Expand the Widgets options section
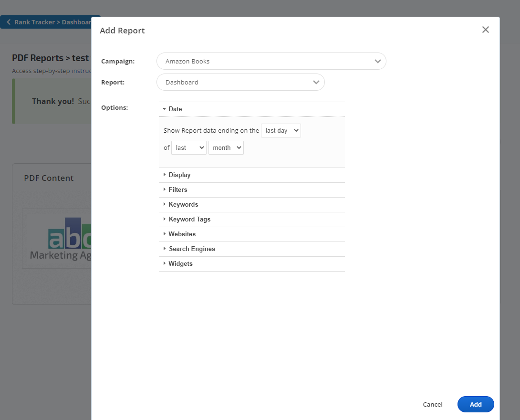The width and height of the screenshot is (520, 420). (x=180, y=263)
